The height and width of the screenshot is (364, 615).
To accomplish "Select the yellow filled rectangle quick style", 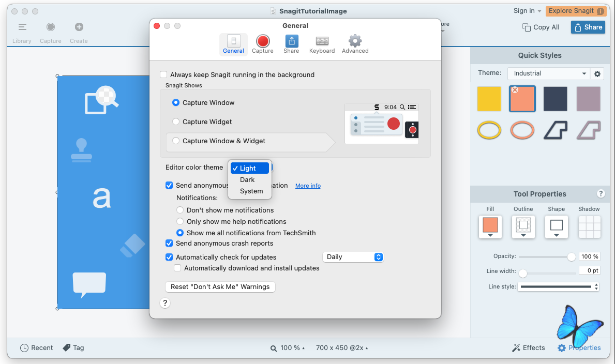I will (x=489, y=99).
